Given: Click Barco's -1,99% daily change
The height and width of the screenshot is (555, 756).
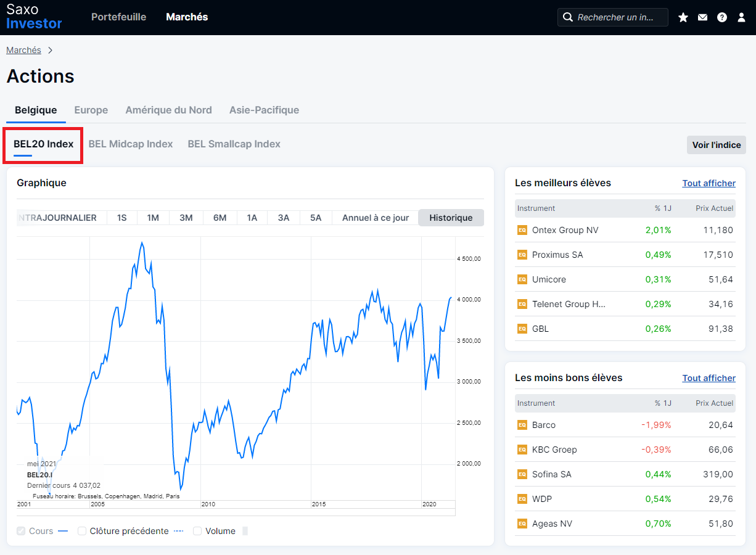Looking at the screenshot, I should pos(656,425).
